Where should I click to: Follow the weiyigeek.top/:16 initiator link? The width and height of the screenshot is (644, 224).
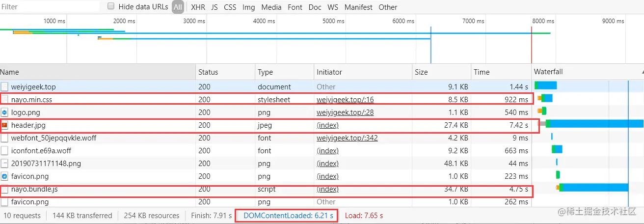tap(345, 99)
